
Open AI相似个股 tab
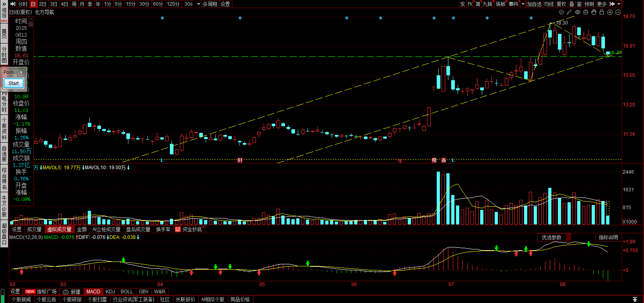[213, 299]
